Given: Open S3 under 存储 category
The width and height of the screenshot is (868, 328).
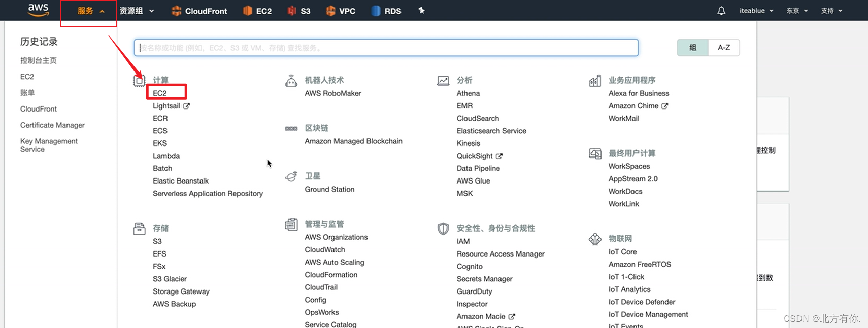Looking at the screenshot, I should (x=157, y=241).
